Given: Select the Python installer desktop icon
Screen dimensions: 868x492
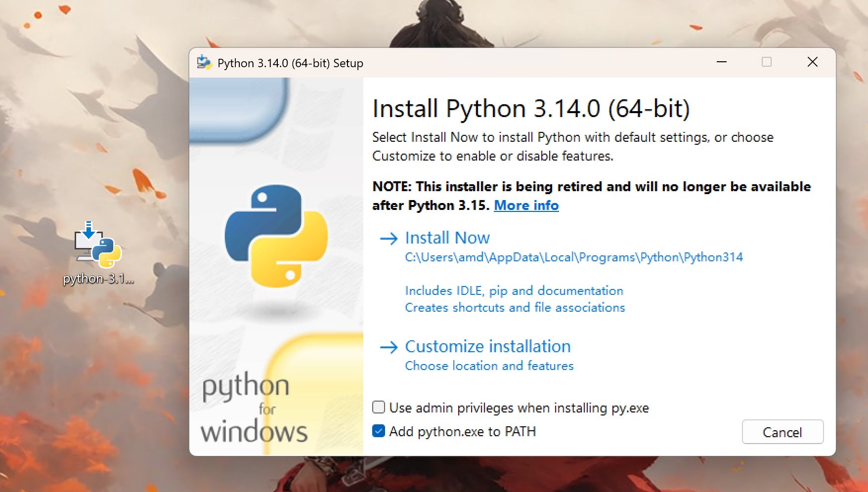Looking at the screenshot, I should coord(98,245).
